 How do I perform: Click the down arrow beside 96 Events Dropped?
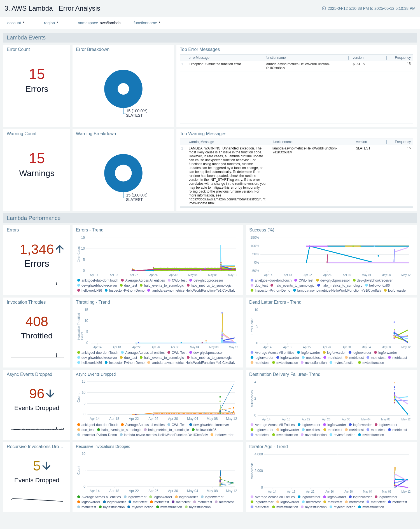tap(50, 394)
